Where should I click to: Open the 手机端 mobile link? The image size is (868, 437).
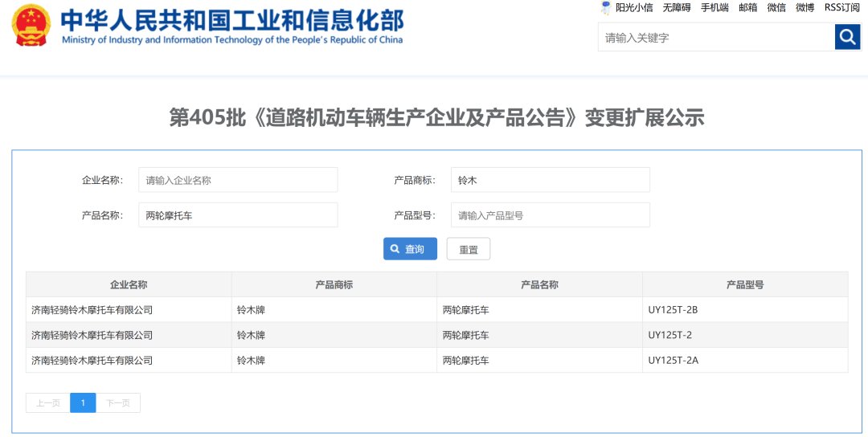(714, 8)
